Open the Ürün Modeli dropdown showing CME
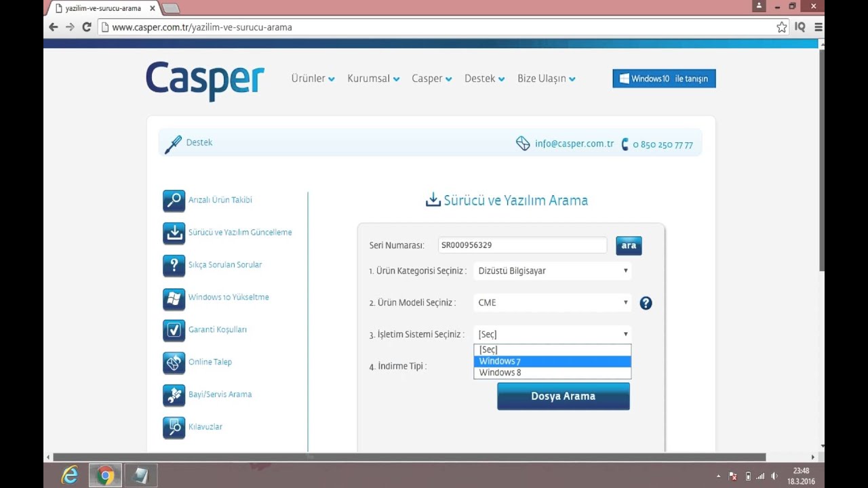This screenshot has width=868, height=488. pos(553,303)
